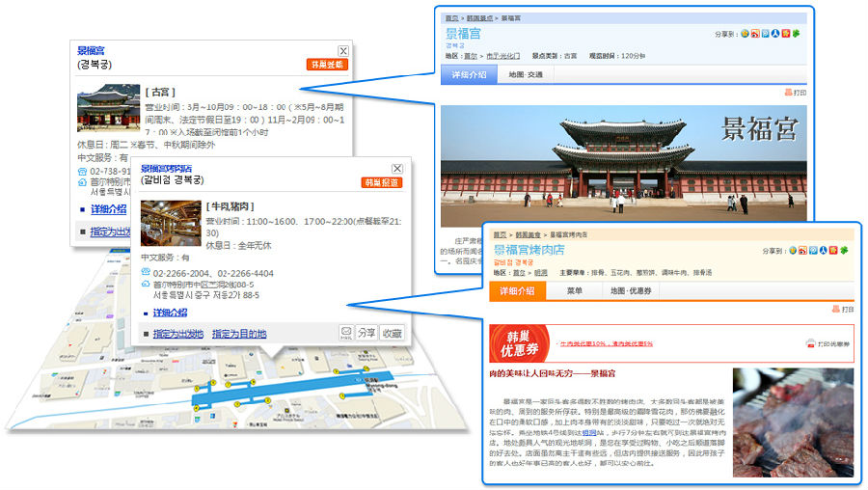Open the grilled meat photo on the restaurant page
This screenshot has width=868, height=490.
[x=794, y=422]
